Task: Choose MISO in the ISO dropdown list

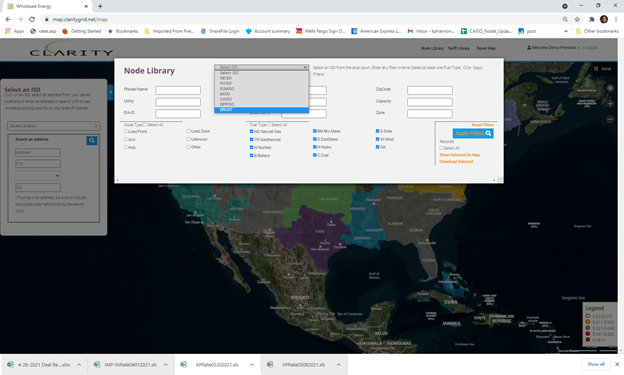Action: pos(261,94)
